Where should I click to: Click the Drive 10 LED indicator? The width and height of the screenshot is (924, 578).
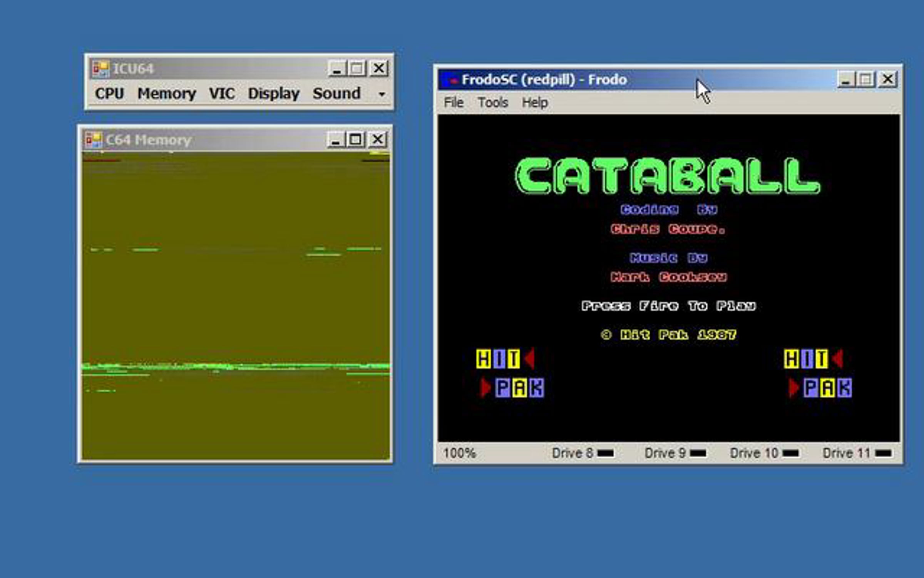[x=790, y=453]
